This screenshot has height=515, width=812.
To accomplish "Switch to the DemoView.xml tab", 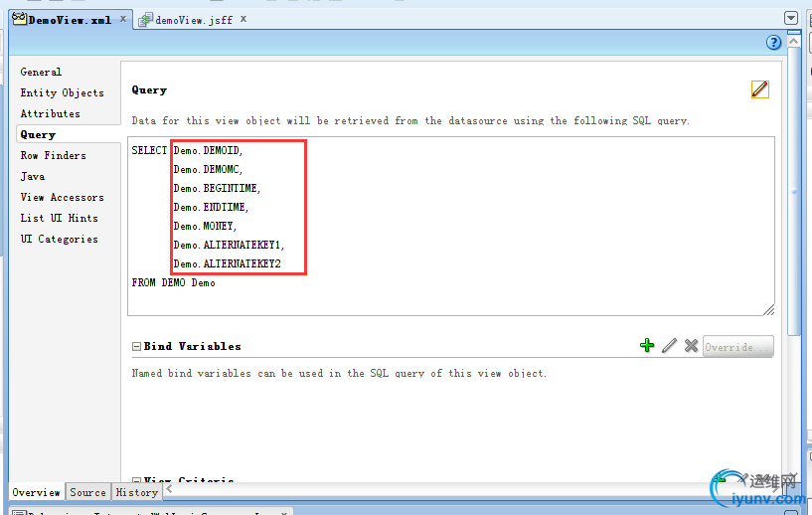I will (x=70, y=20).
